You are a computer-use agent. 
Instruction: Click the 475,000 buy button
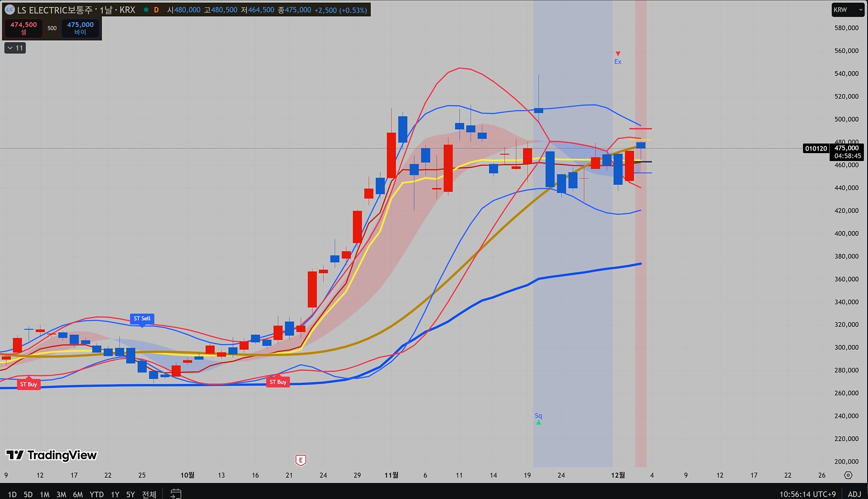80,28
